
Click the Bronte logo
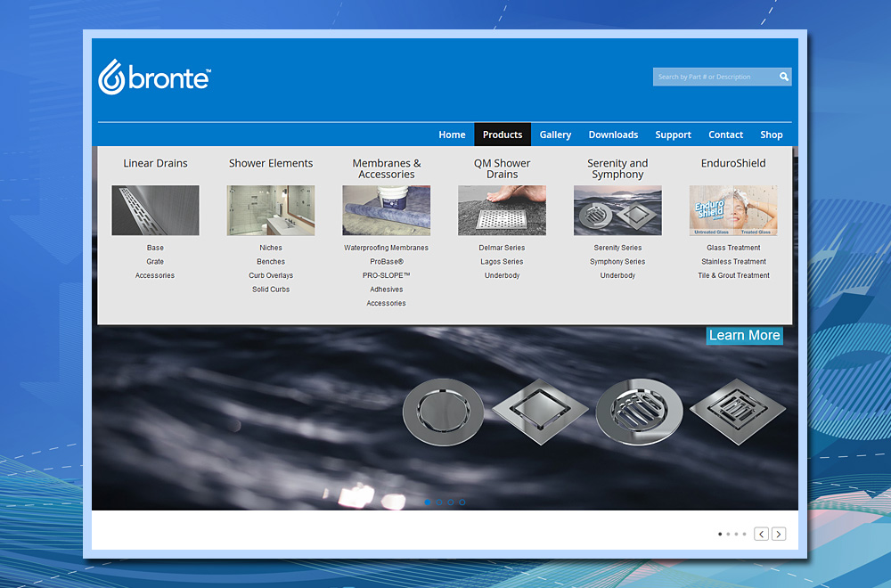pos(154,77)
